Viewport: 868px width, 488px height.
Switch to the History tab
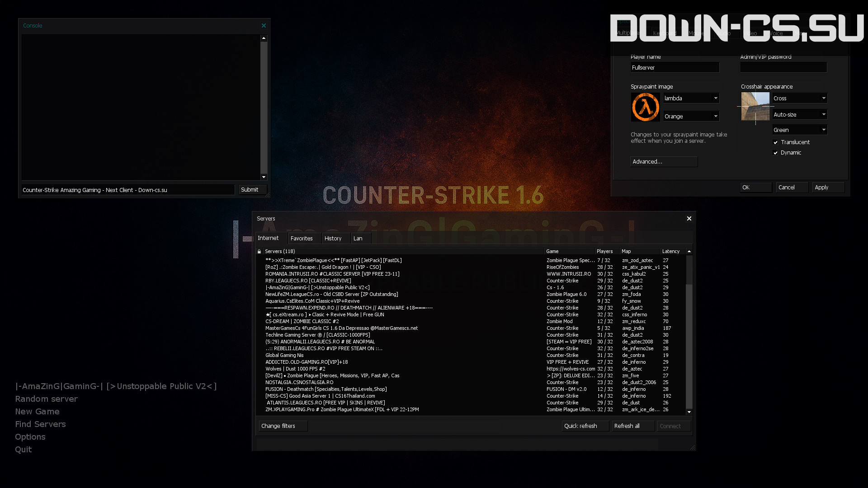click(x=336, y=238)
